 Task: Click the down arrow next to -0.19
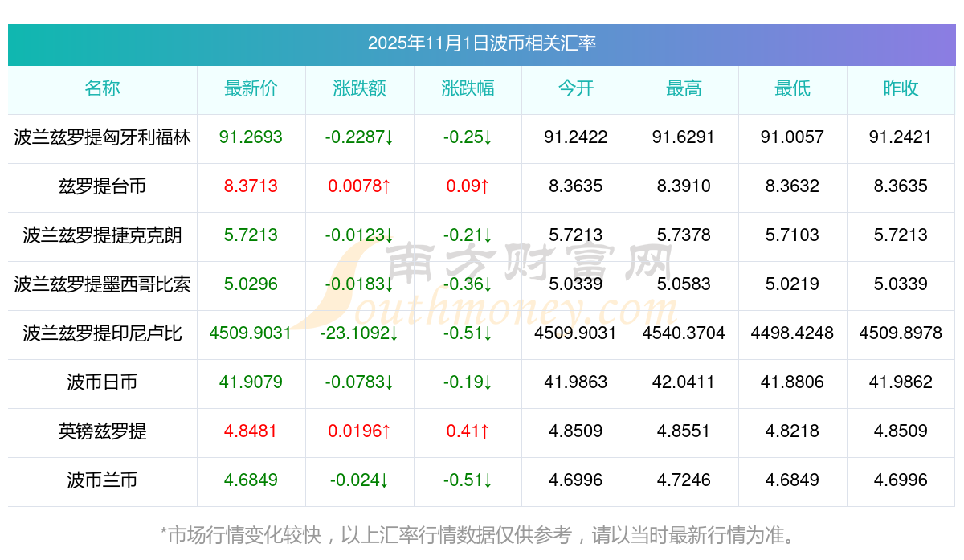tap(488, 382)
